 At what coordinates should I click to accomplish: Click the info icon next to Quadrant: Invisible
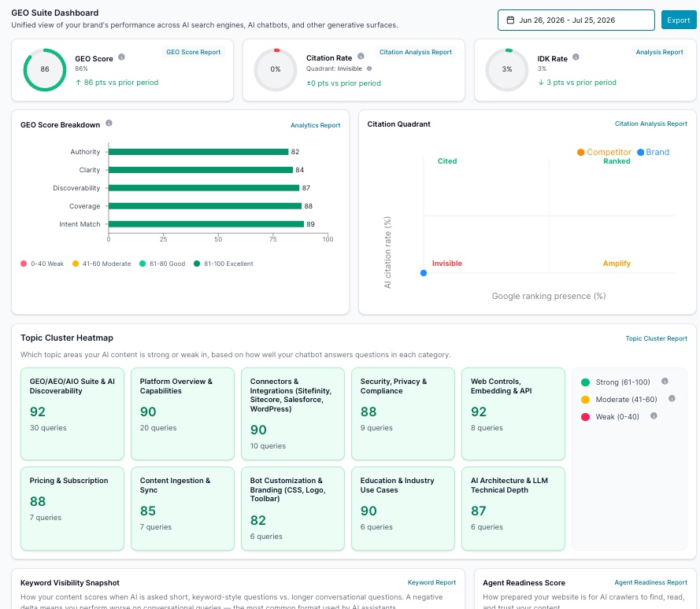pos(369,68)
